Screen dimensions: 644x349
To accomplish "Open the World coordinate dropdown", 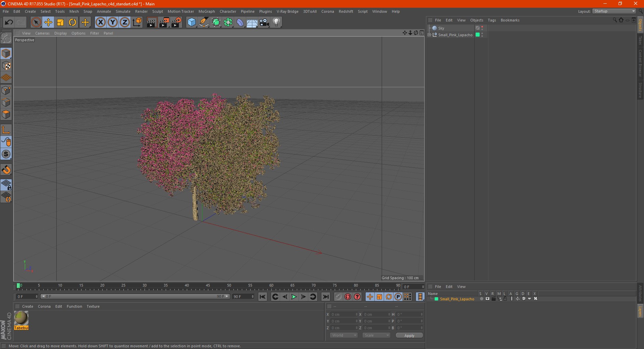I will point(344,335).
